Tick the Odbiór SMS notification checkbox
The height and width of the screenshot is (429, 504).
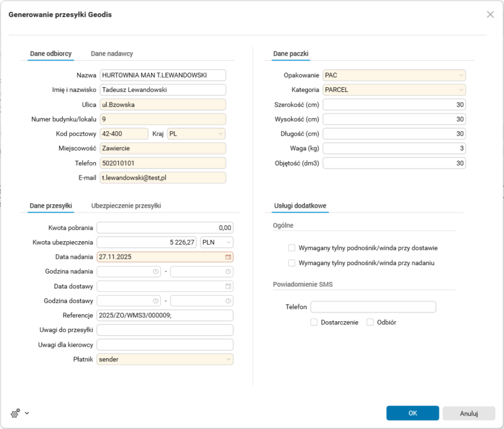(x=370, y=322)
